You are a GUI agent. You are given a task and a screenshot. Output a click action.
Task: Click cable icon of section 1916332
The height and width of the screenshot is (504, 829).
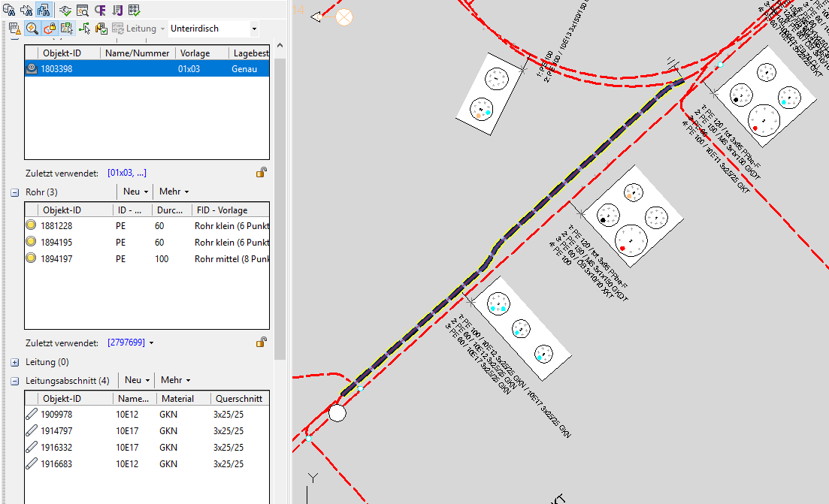32,447
